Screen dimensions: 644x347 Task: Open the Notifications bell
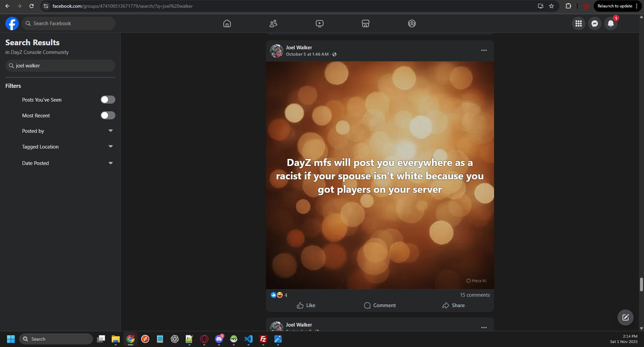click(611, 23)
